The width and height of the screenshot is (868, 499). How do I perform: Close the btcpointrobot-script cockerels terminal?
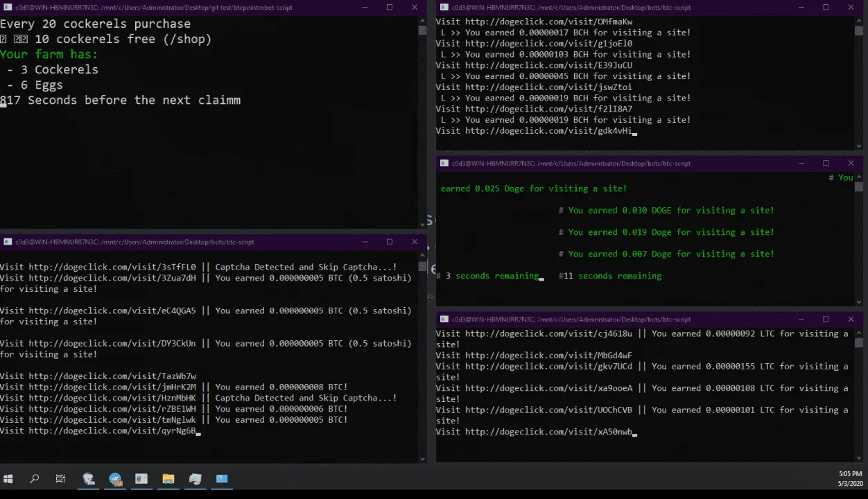(415, 7)
